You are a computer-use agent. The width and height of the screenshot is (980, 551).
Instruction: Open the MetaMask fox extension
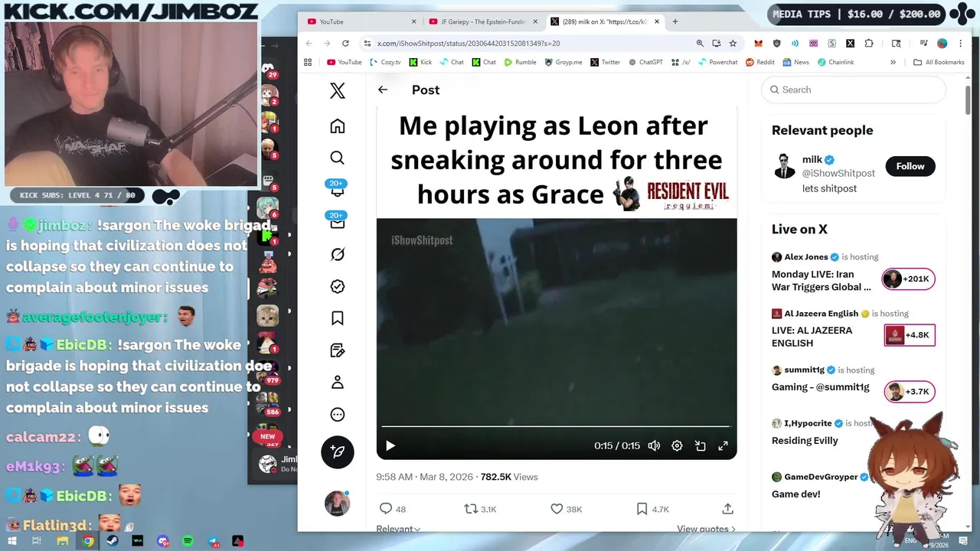pos(758,44)
